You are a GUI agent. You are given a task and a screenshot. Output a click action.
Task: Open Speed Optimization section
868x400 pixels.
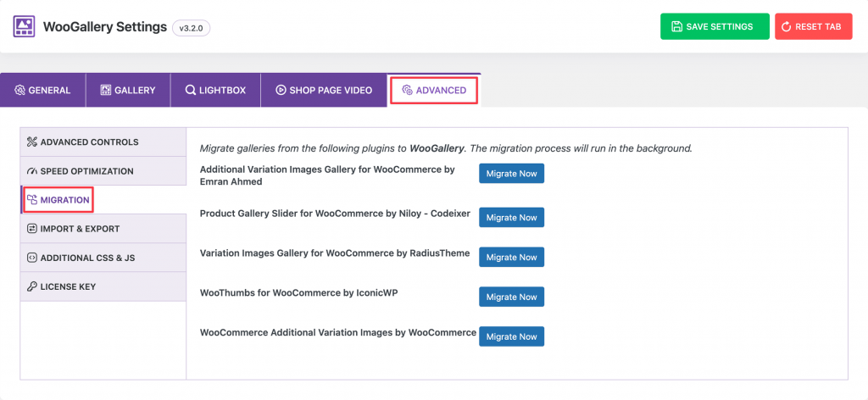(103, 171)
